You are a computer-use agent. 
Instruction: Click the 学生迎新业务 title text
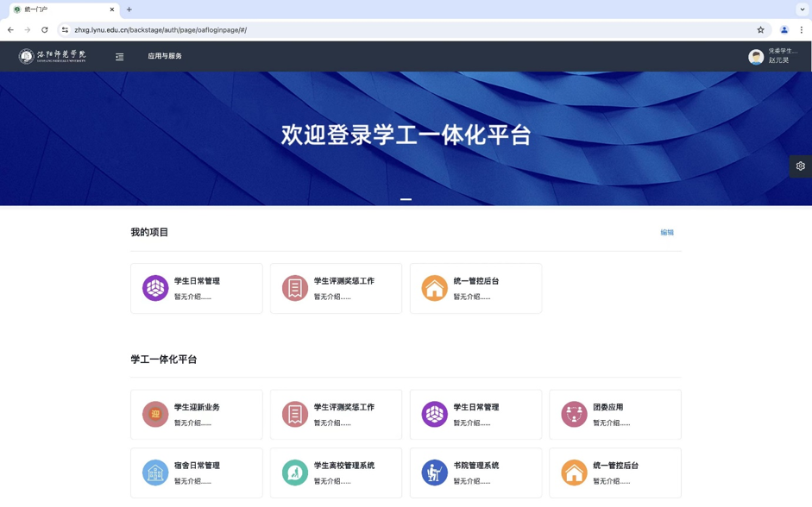197,407
